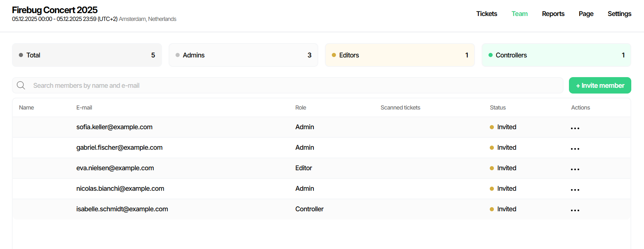Click the Firebug Concert 2025 title
This screenshot has height=249, width=644.
[x=55, y=10]
